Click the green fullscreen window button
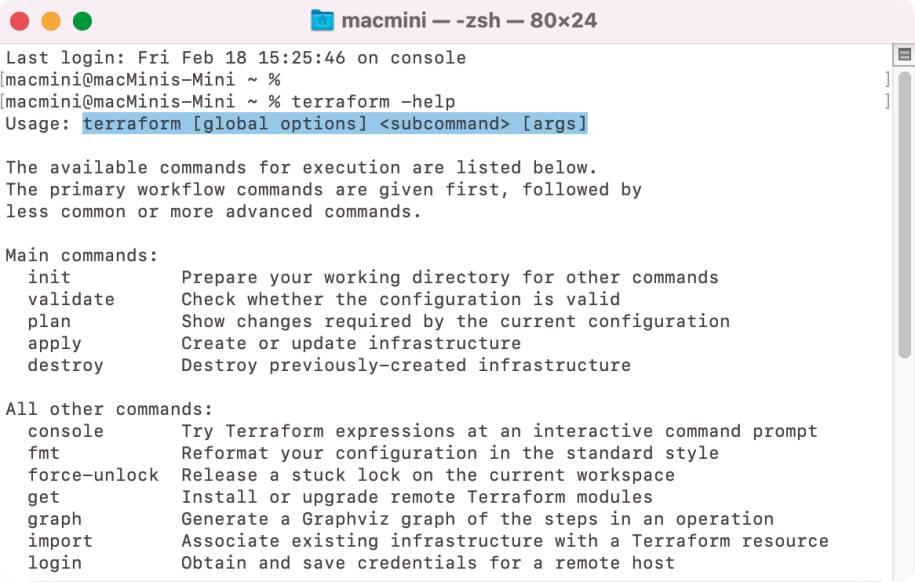This screenshot has height=582, width=915. (x=82, y=21)
